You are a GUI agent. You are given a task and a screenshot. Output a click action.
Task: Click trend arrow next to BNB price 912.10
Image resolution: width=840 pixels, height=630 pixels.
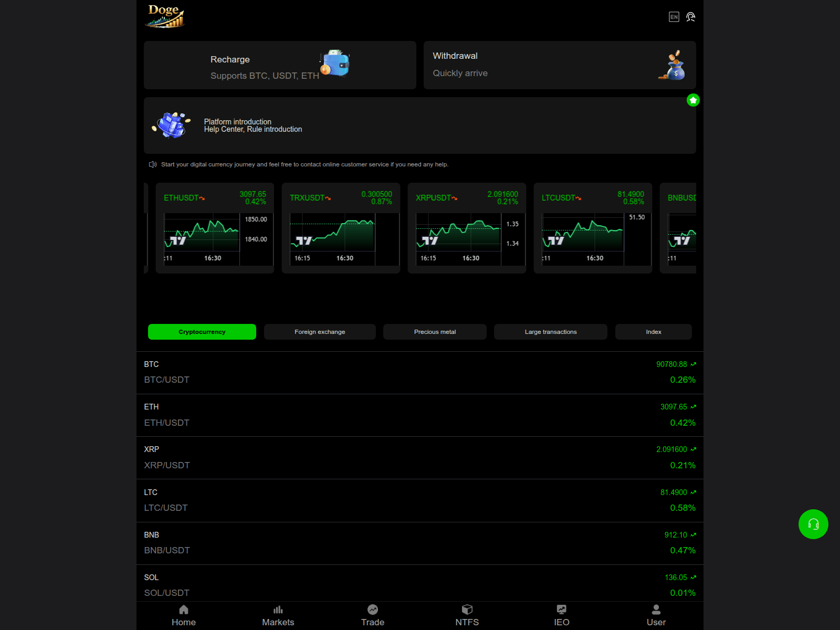coord(693,534)
